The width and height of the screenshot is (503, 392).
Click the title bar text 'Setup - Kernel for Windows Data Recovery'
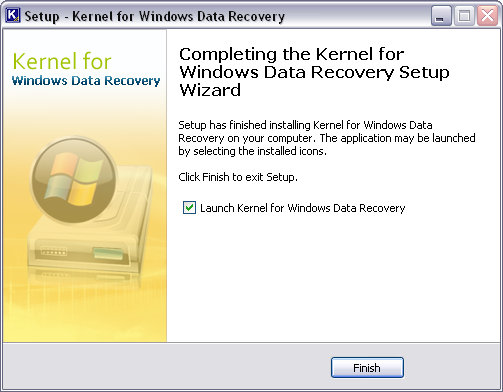pos(155,16)
